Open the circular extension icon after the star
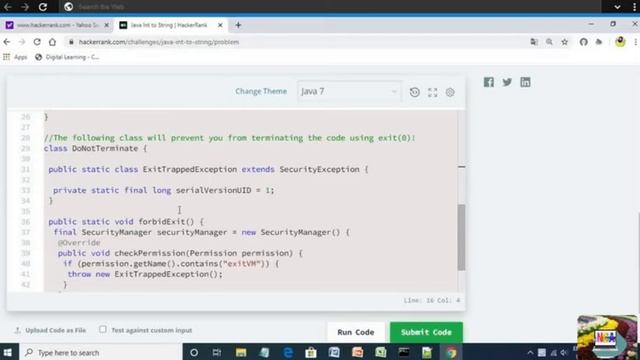The height and width of the screenshot is (360, 640). tap(583, 42)
